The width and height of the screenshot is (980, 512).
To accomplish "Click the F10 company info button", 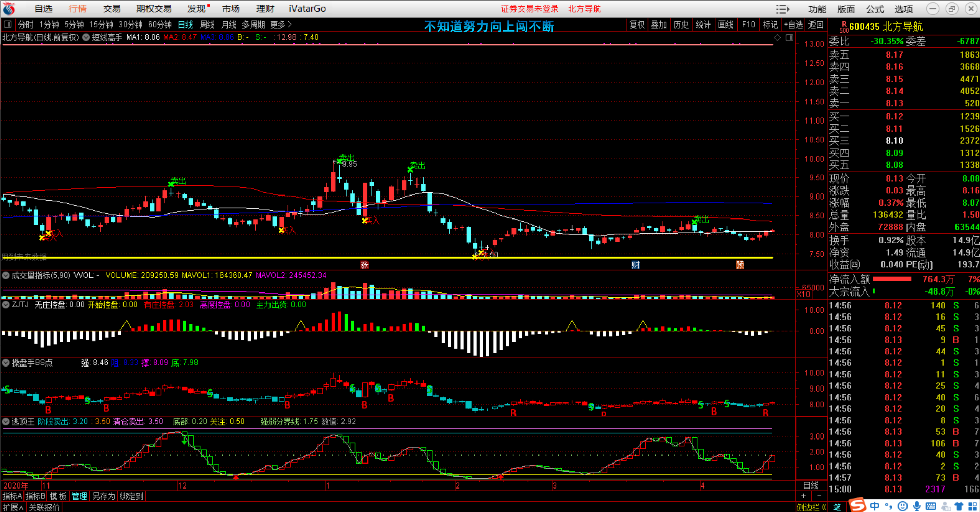I will [x=748, y=25].
